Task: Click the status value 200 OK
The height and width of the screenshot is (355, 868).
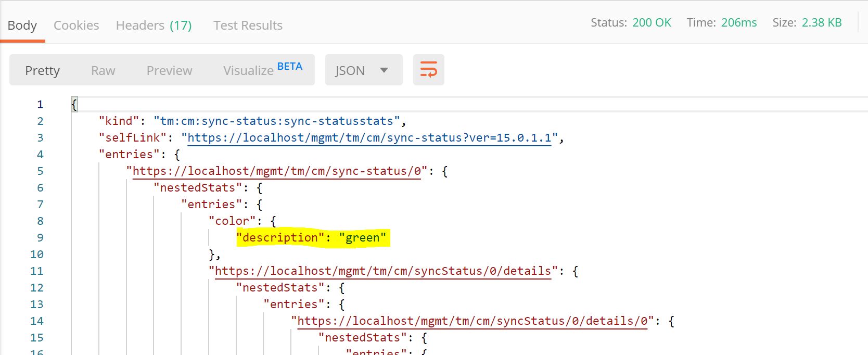Action: click(652, 22)
